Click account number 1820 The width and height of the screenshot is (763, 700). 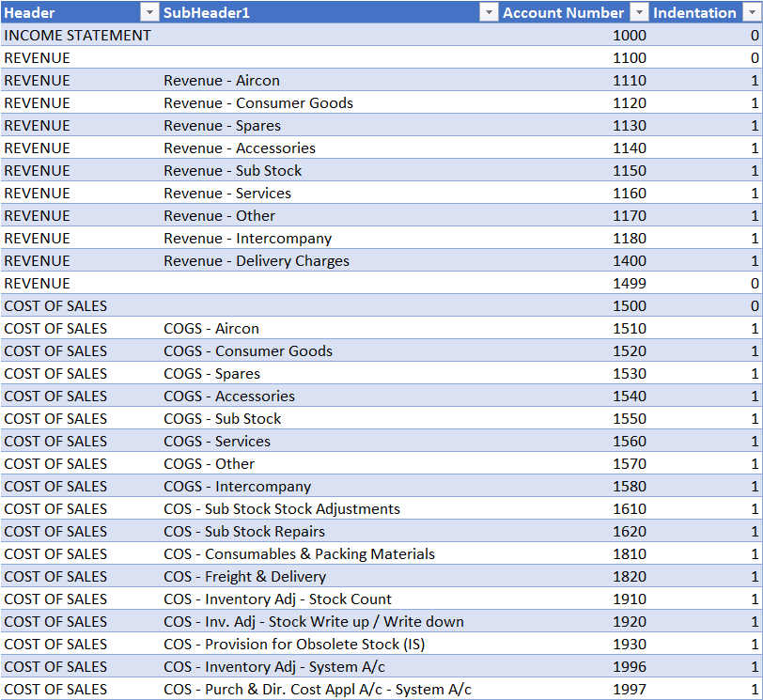click(630, 577)
